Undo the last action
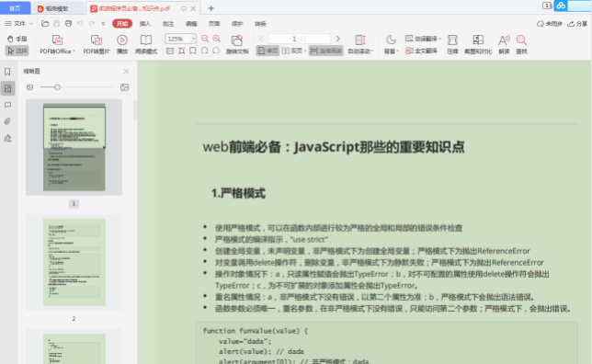The width and height of the screenshot is (592, 364). tap(80, 23)
